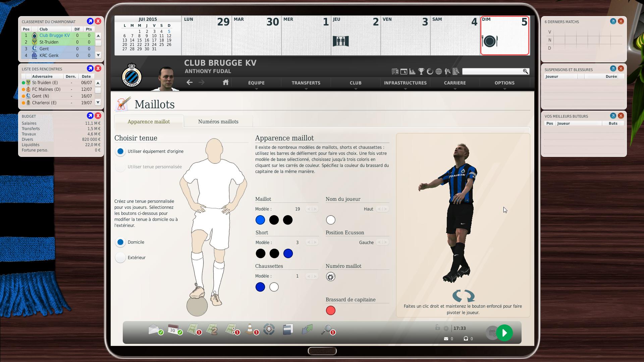This screenshot has height=362, width=644.
Task: Pick the blue Maillot color swatch
Action: (x=260, y=220)
